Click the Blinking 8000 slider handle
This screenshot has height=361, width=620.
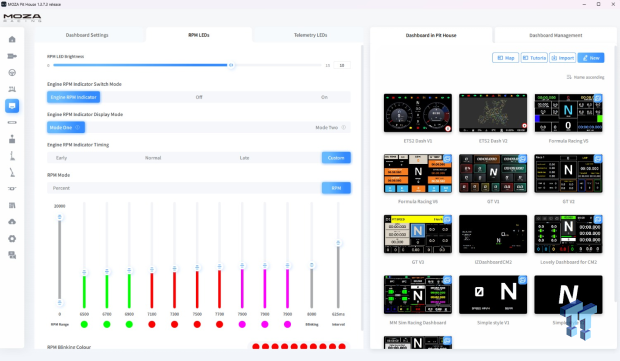click(312, 265)
